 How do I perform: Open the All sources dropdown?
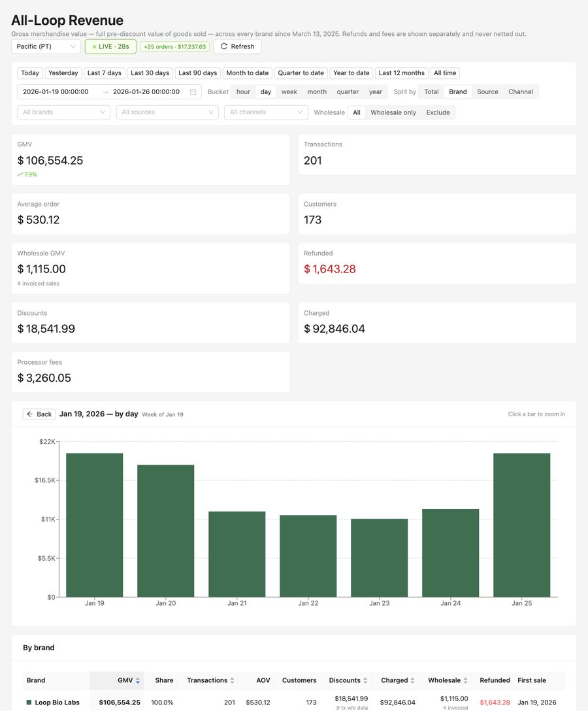point(167,112)
